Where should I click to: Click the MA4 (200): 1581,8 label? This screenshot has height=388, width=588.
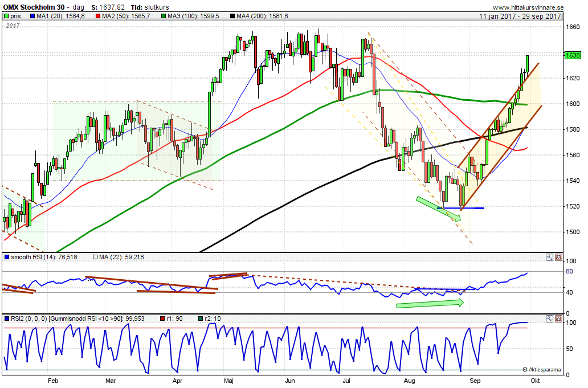263,16
